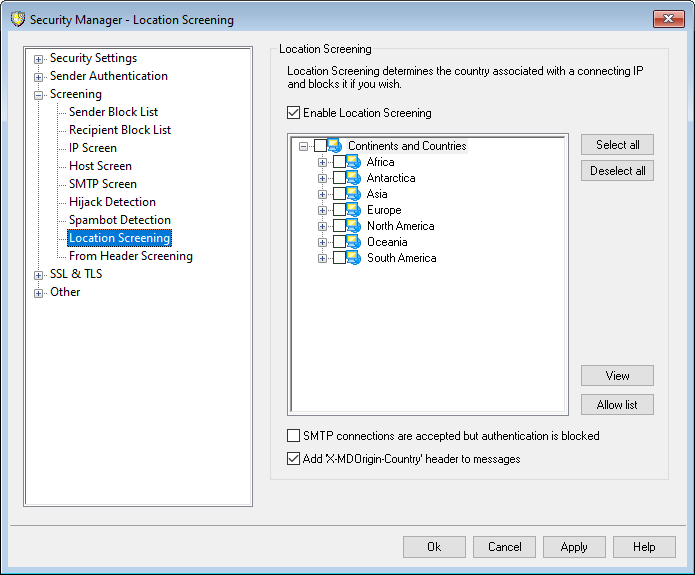Click the globe icon next to Africa
Image resolution: width=695 pixels, height=575 pixels.
click(353, 162)
